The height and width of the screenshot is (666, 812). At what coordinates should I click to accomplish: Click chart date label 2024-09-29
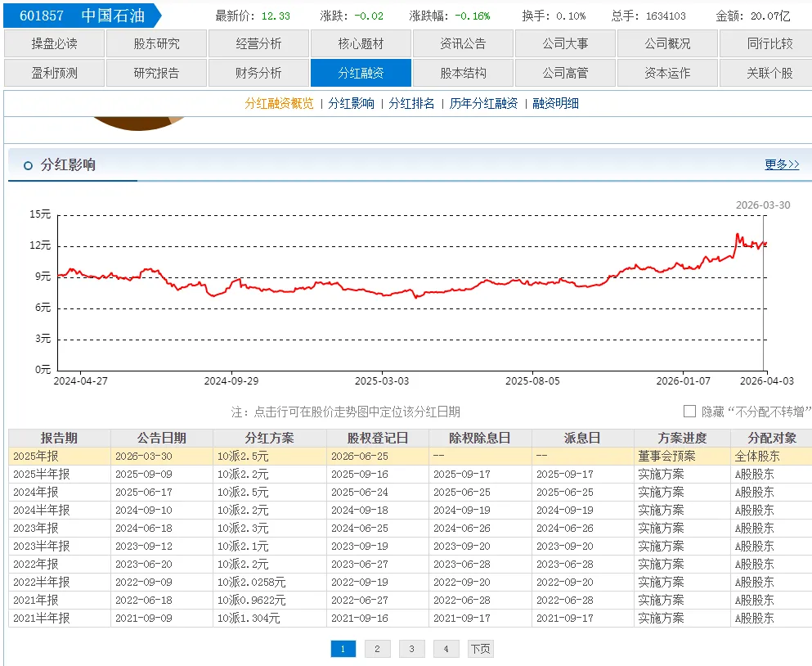point(231,381)
